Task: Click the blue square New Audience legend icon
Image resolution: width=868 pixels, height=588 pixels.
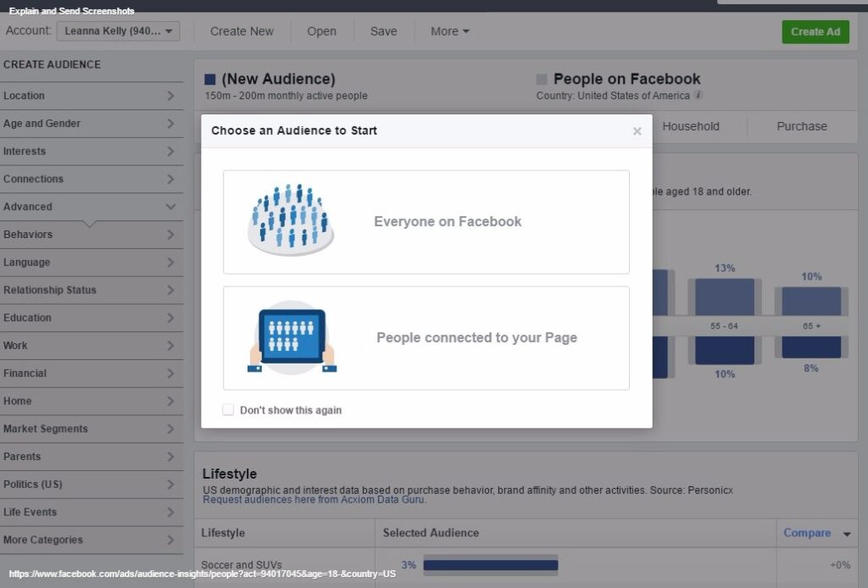Action: click(x=210, y=80)
